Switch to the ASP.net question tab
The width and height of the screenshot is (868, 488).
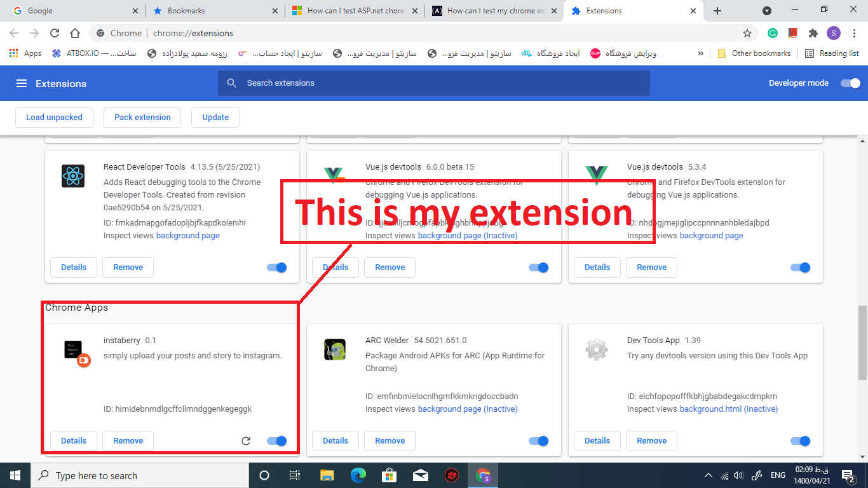(355, 11)
